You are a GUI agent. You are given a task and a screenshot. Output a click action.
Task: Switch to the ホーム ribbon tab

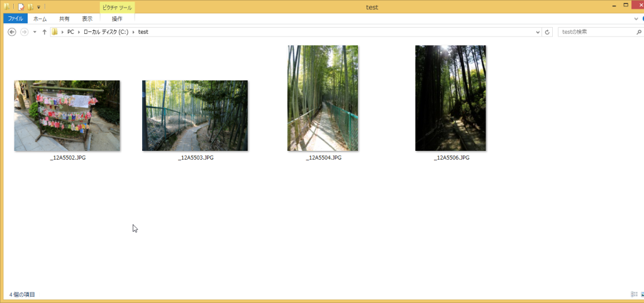coord(40,18)
